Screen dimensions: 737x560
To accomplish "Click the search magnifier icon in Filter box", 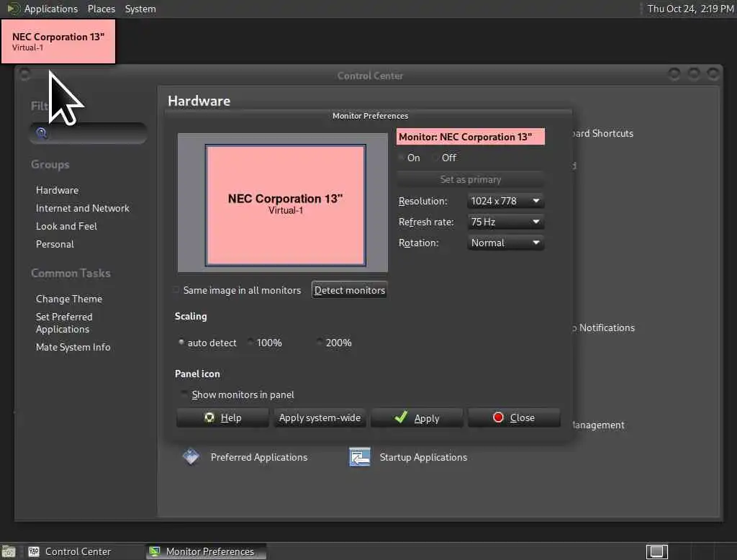I will [x=41, y=133].
